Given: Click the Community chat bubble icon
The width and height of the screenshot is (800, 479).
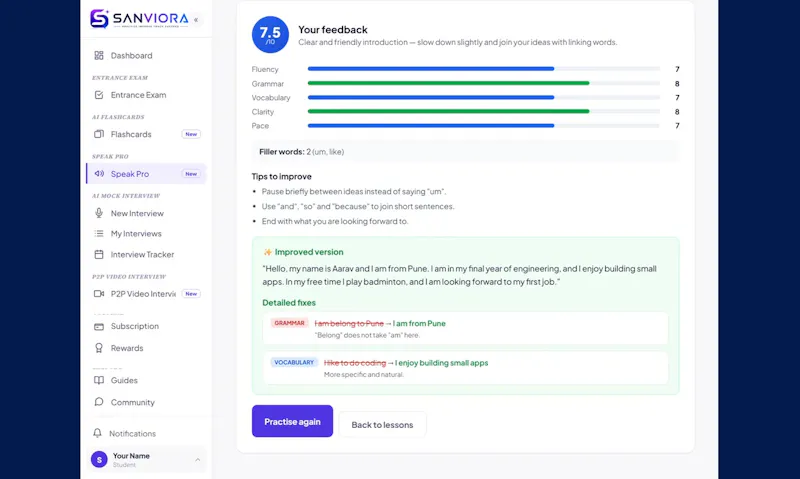Looking at the screenshot, I should pos(99,402).
